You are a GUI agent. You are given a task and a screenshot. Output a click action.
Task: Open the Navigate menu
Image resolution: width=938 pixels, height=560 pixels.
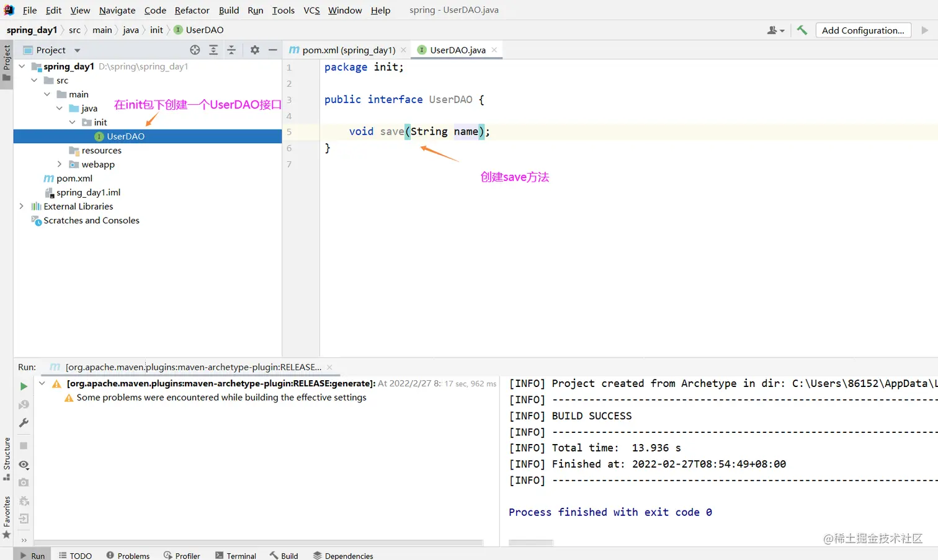tap(117, 10)
